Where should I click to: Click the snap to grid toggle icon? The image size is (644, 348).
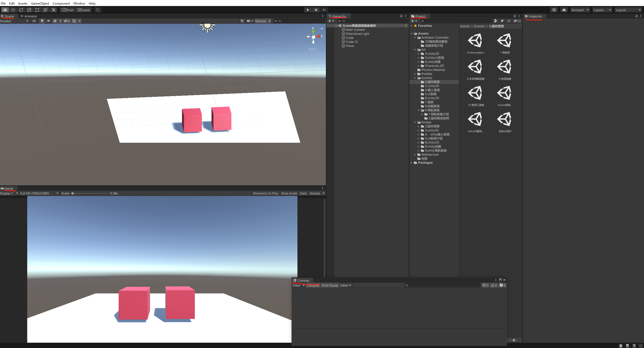point(98,10)
